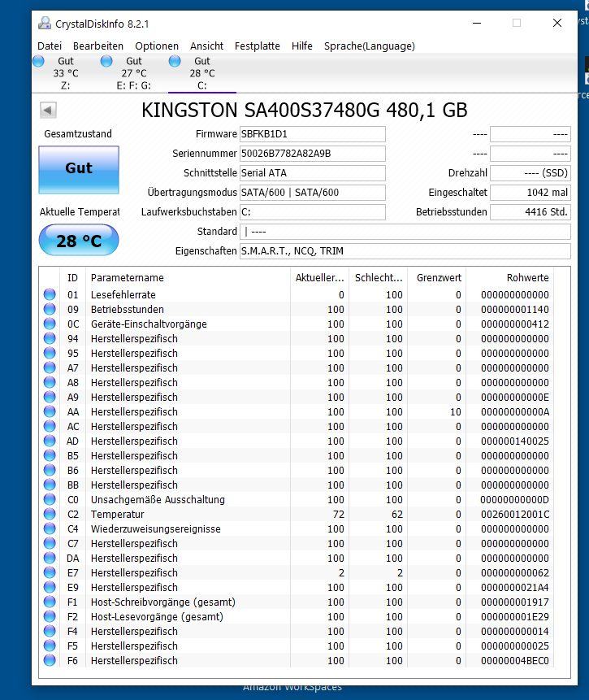This screenshot has width=589, height=700.
Task: Select the C: drive tab at 28 °C
Action: pos(202,73)
